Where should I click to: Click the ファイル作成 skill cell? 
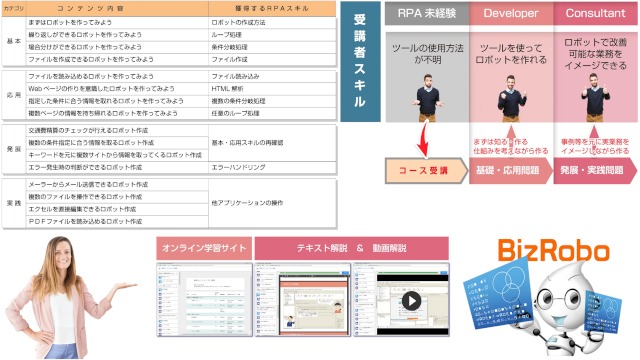pos(272,59)
